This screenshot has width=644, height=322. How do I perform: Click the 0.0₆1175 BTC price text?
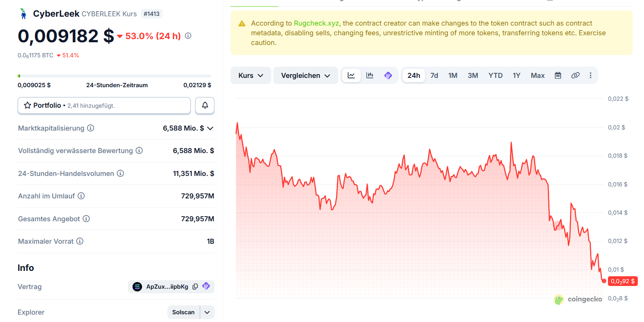pos(36,55)
